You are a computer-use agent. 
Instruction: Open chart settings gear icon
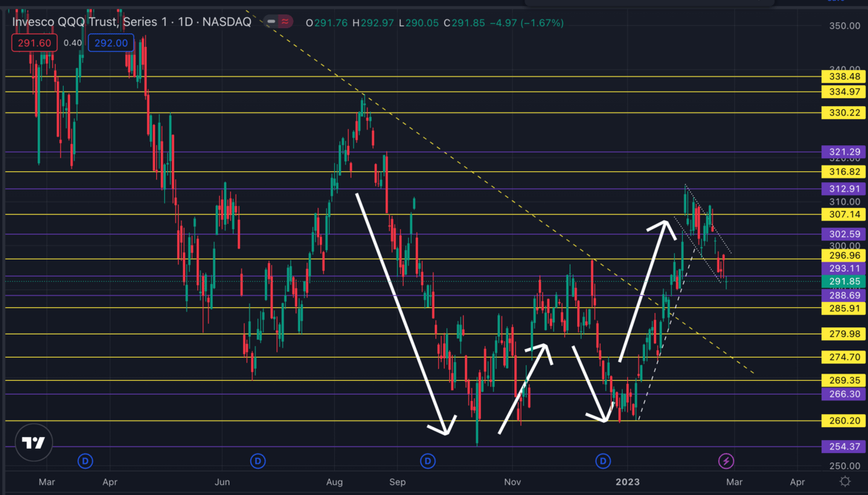tap(844, 481)
